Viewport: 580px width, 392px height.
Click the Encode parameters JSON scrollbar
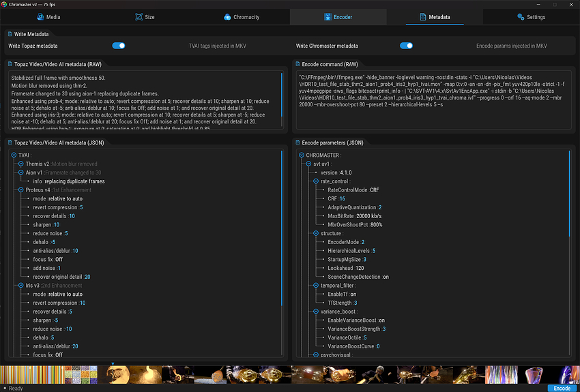[570, 193]
